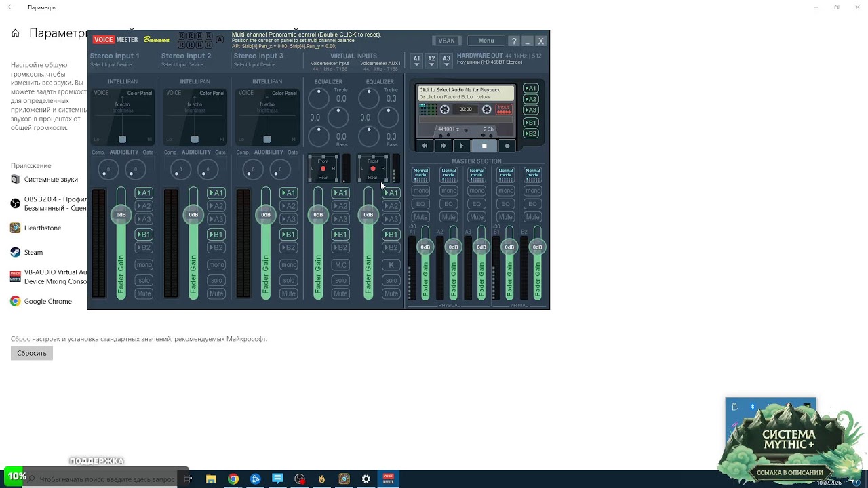Enable B2 routing on Stereo Input 2
This screenshot has width=868, height=488.
(216, 248)
